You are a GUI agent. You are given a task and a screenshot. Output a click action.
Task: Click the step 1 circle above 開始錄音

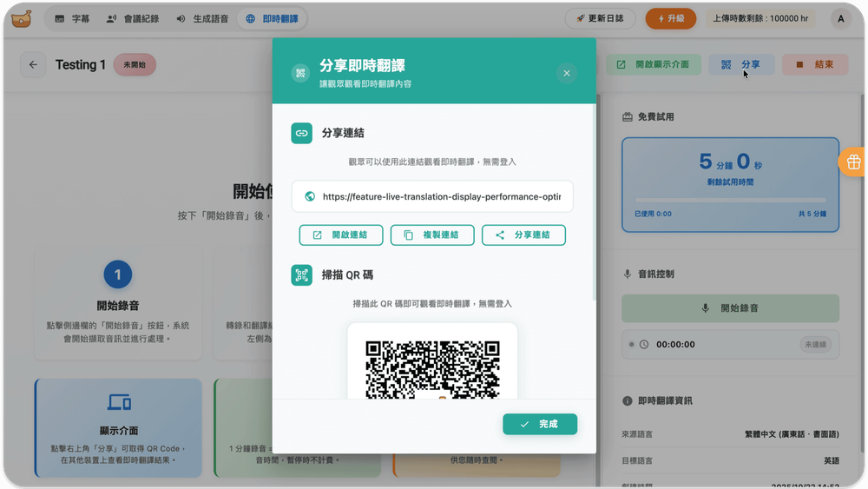pos(117,276)
